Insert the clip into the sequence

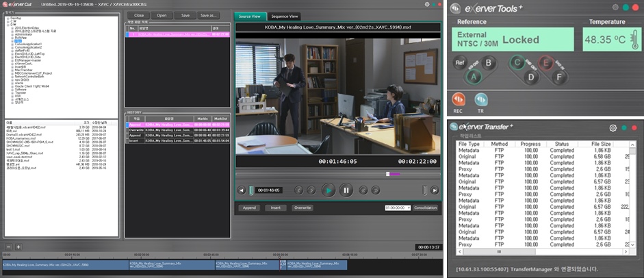point(276,207)
